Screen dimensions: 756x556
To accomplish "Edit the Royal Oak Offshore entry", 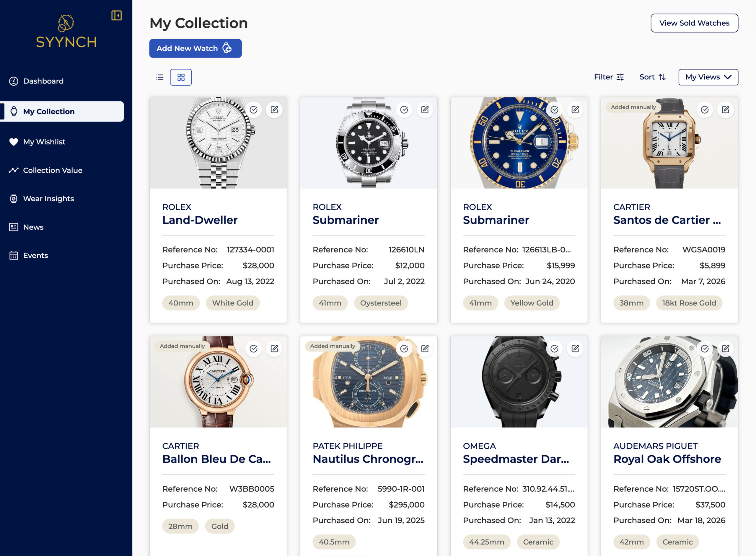I will coord(725,349).
